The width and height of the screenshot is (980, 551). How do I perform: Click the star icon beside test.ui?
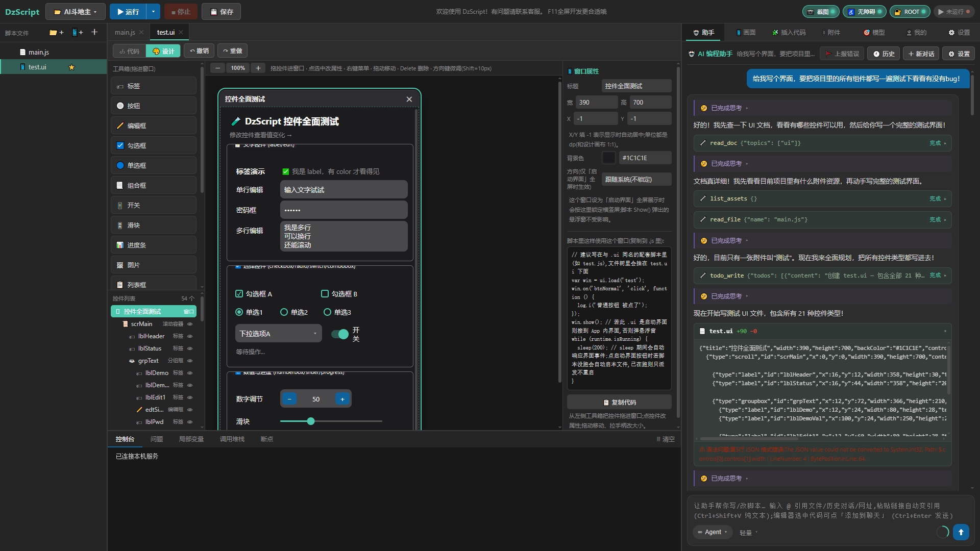(x=71, y=67)
